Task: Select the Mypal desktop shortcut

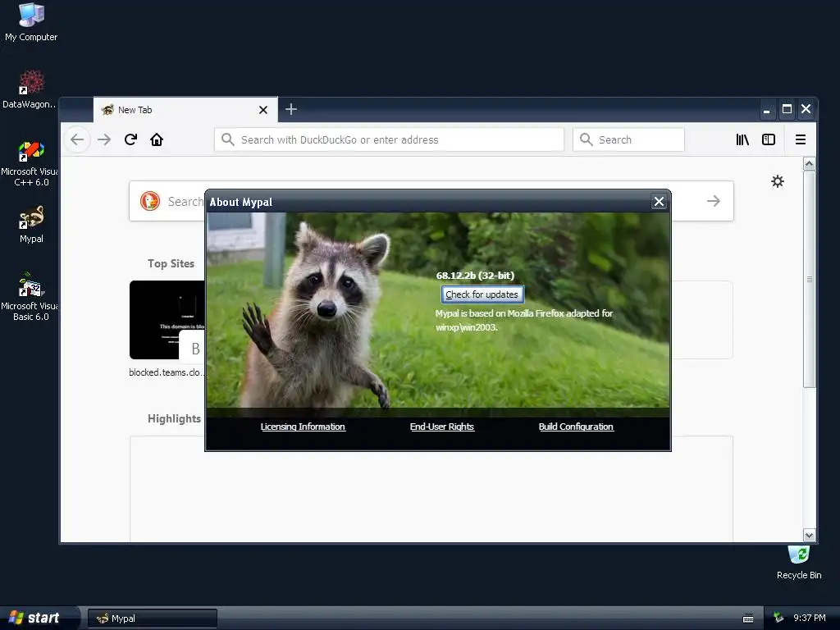Action: pyautogui.click(x=31, y=225)
